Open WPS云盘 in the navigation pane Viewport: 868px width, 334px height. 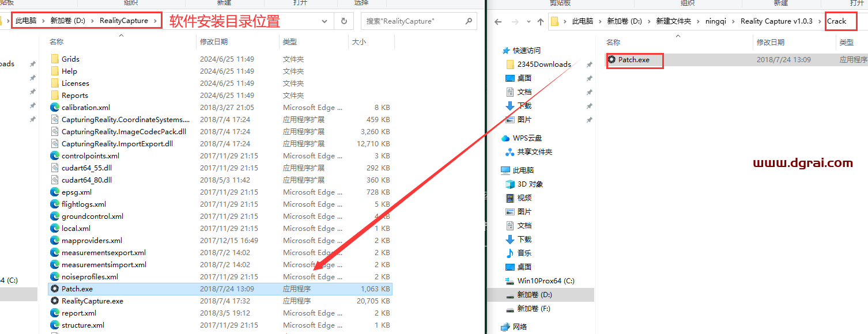coord(527,138)
